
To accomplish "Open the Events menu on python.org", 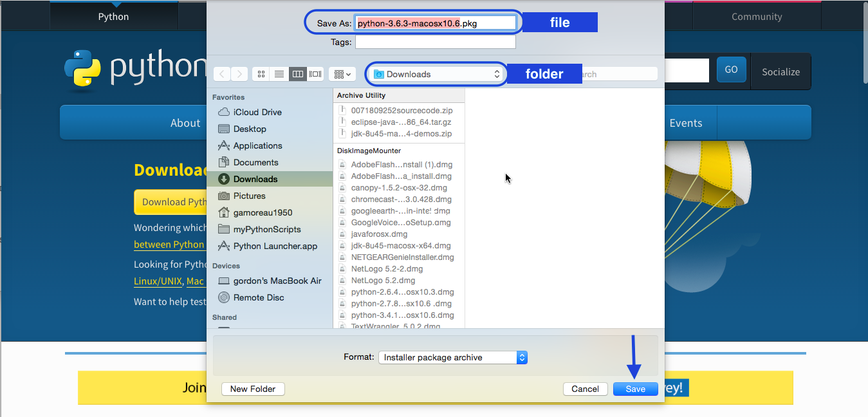I will pyautogui.click(x=686, y=123).
